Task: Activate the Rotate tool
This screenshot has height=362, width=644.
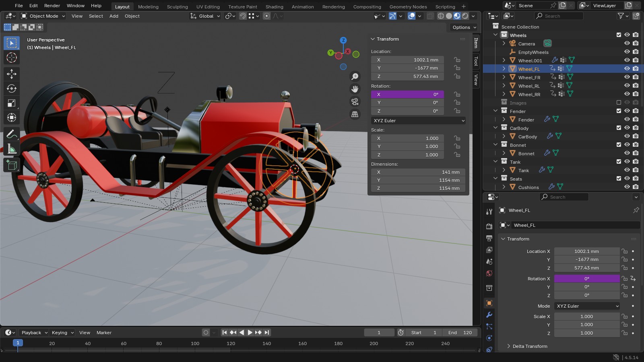Action: 12,88
